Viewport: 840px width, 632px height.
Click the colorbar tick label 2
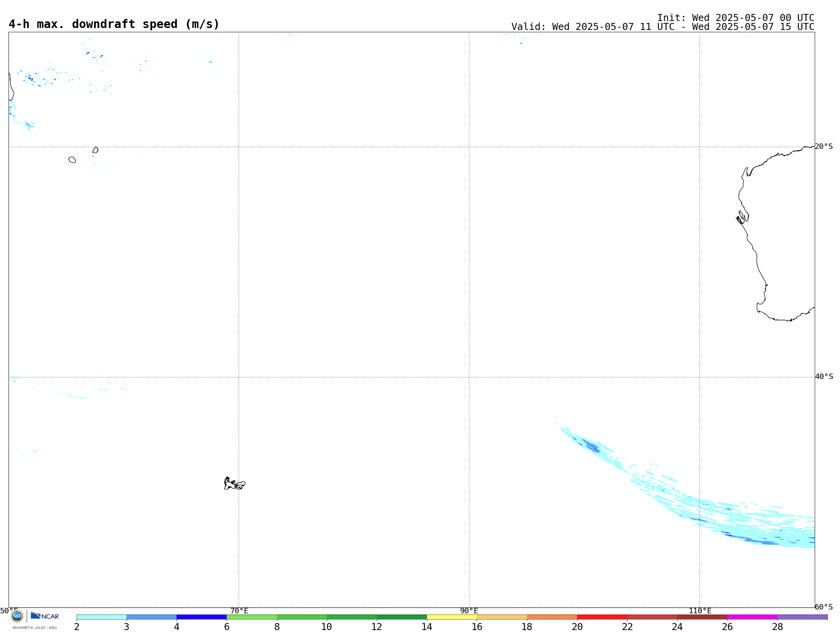pyautogui.click(x=77, y=627)
